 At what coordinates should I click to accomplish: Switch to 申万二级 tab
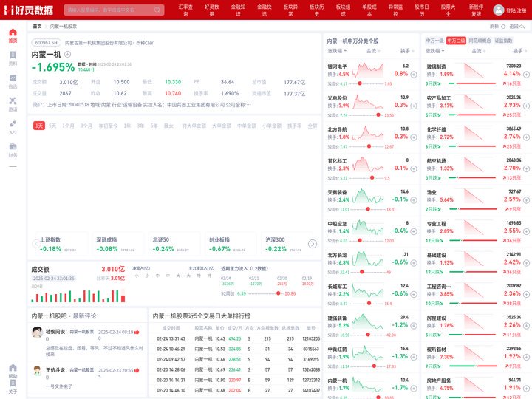coord(456,41)
